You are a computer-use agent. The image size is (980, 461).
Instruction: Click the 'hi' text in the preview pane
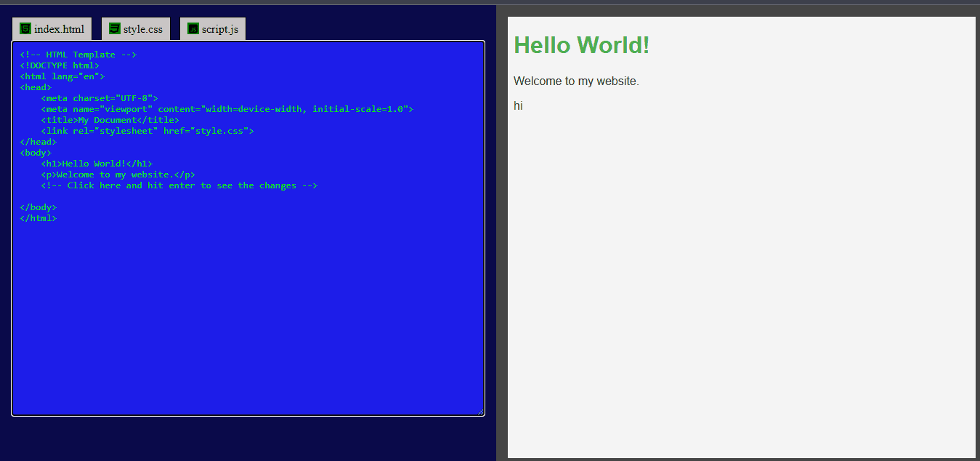[x=518, y=106]
